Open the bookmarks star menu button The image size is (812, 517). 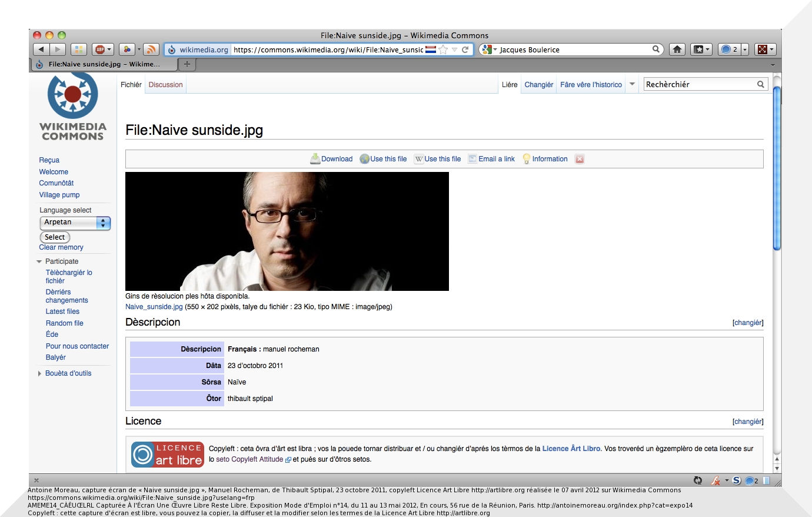click(701, 49)
